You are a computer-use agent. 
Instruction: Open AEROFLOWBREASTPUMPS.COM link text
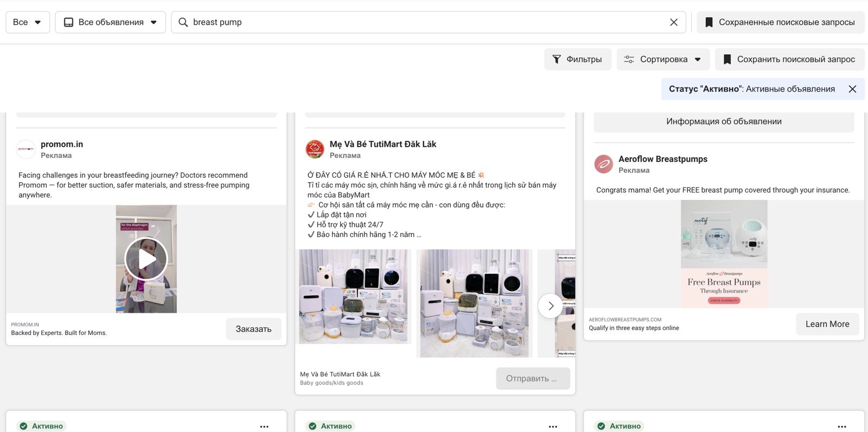[x=625, y=320]
